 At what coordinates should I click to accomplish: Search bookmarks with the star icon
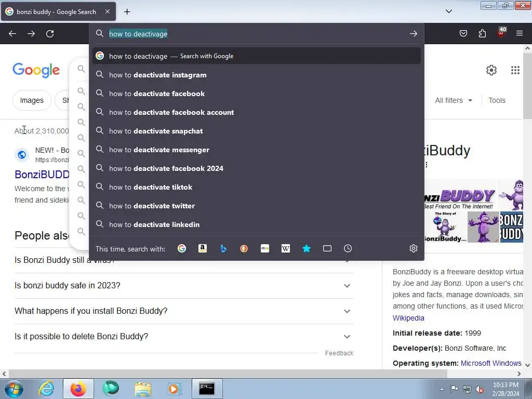(x=307, y=248)
